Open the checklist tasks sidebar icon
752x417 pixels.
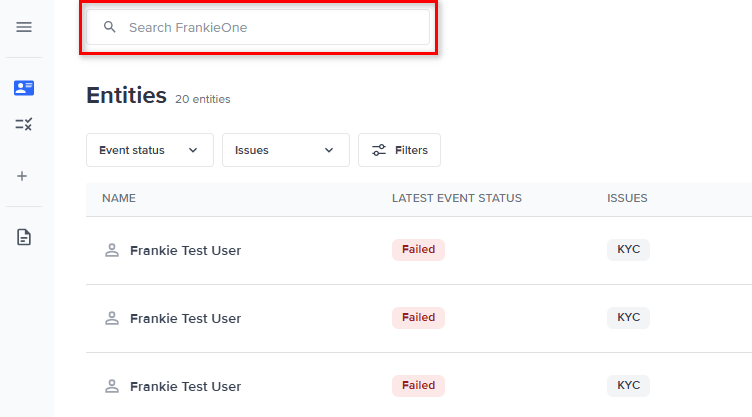pos(24,125)
